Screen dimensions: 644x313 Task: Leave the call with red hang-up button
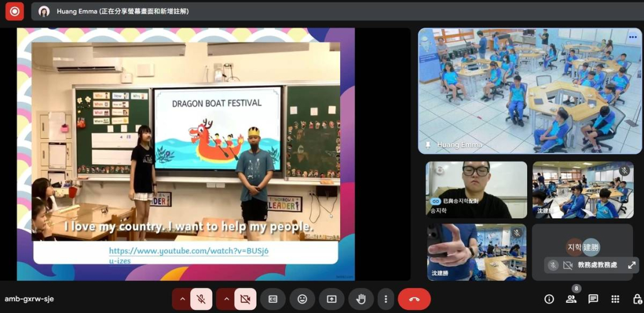point(414,299)
